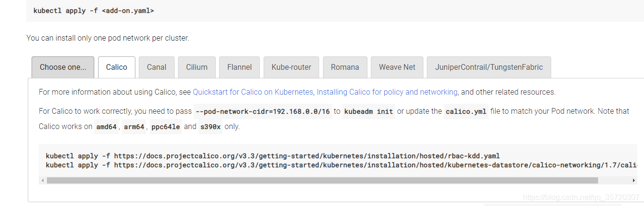Switch to the Weave Net tab
Viewport: 644px width, 206px height.
[397, 67]
